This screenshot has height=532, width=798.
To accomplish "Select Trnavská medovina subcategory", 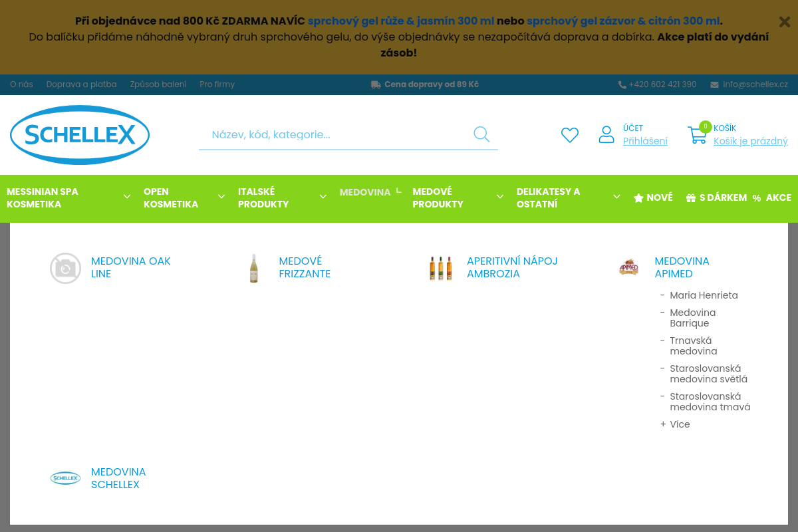I will coord(694,346).
